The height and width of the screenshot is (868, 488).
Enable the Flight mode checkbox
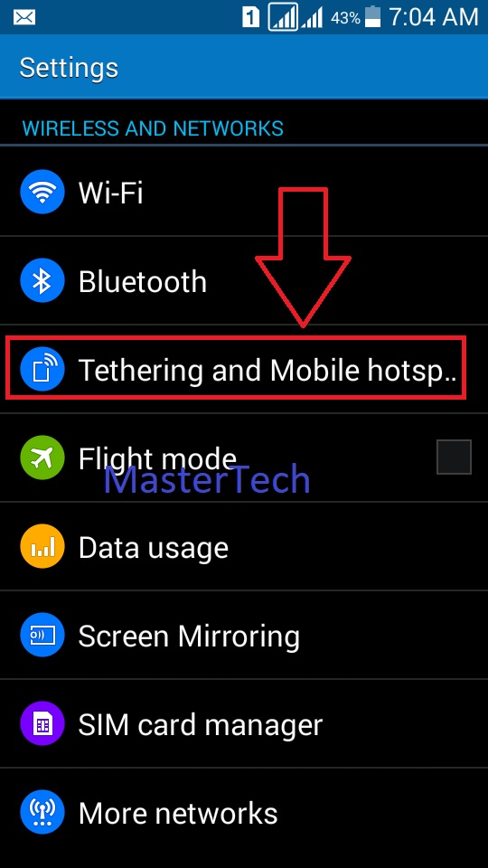click(454, 458)
